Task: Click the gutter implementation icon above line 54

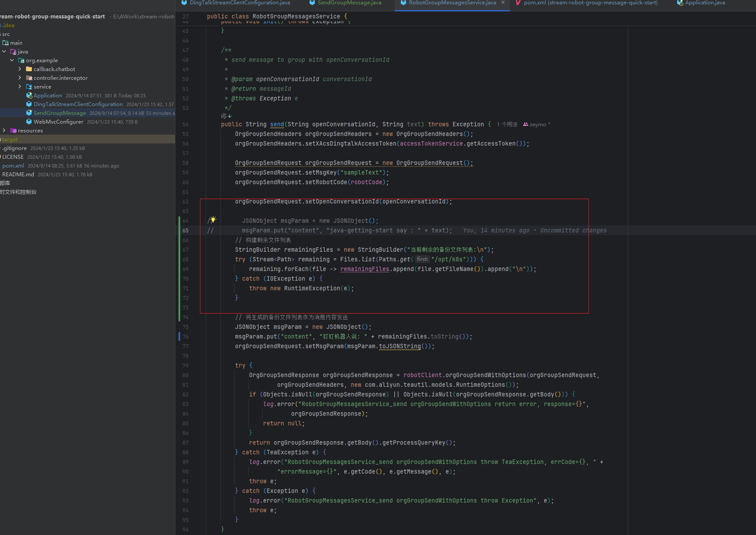Action: tap(226, 116)
